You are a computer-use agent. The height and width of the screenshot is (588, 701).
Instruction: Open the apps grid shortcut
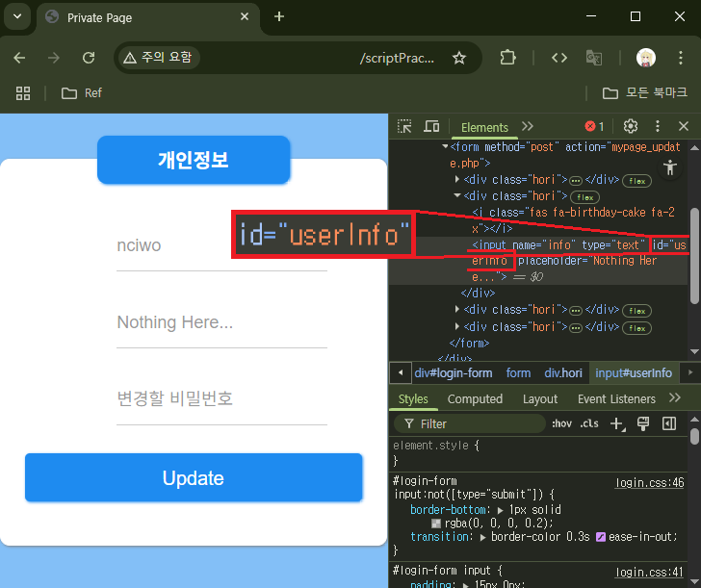click(23, 93)
